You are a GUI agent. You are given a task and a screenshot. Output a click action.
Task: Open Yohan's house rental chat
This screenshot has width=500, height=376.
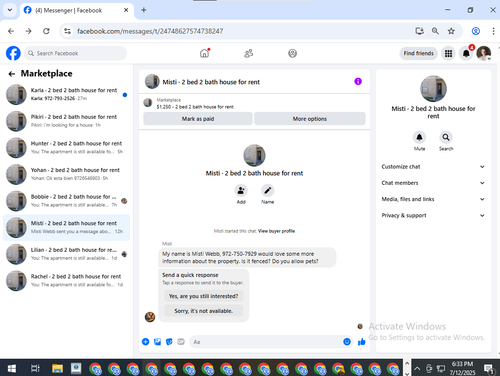click(66, 174)
